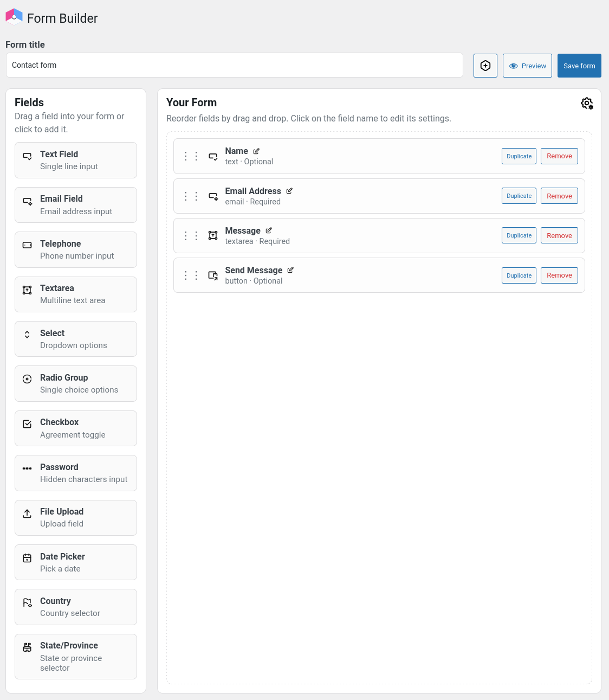The height and width of the screenshot is (700, 609).
Task: Click the Radio Group field icon
Action: click(x=27, y=380)
